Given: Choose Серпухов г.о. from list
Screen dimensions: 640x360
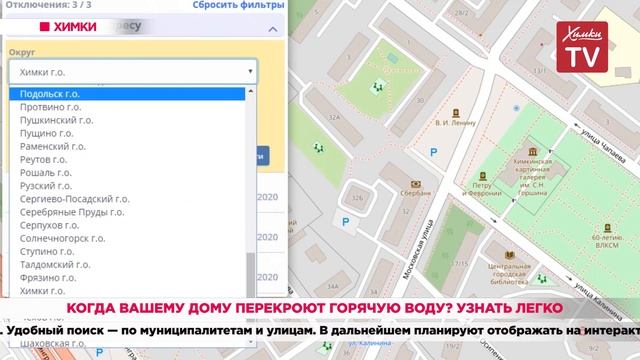Looking at the screenshot, I should click(x=127, y=225).
